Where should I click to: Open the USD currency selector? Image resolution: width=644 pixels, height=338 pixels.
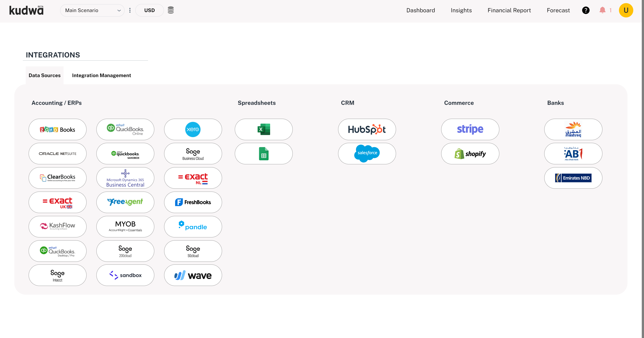click(x=149, y=10)
